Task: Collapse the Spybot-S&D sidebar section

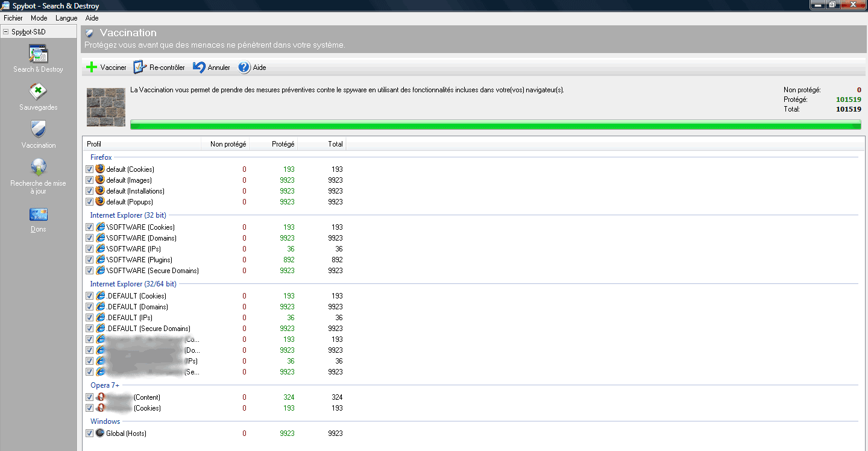Action: pyautogui.click(x=6, y=31)
